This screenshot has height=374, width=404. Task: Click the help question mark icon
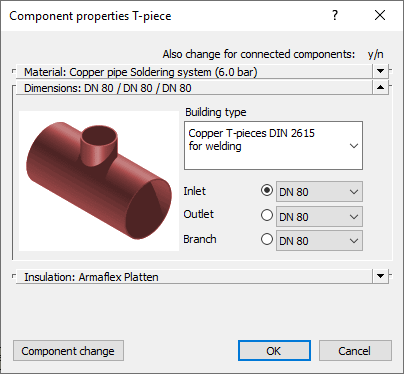coord(335,15)
